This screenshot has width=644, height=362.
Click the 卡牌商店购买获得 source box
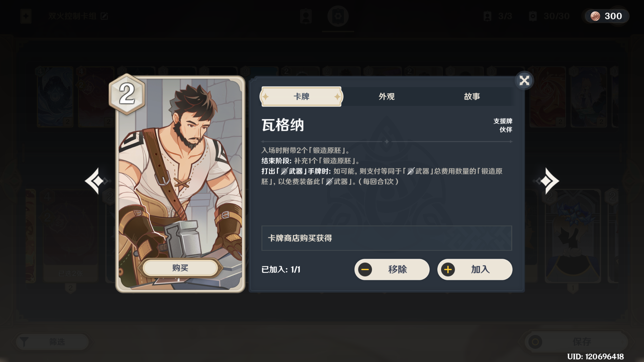coord(386,238)
